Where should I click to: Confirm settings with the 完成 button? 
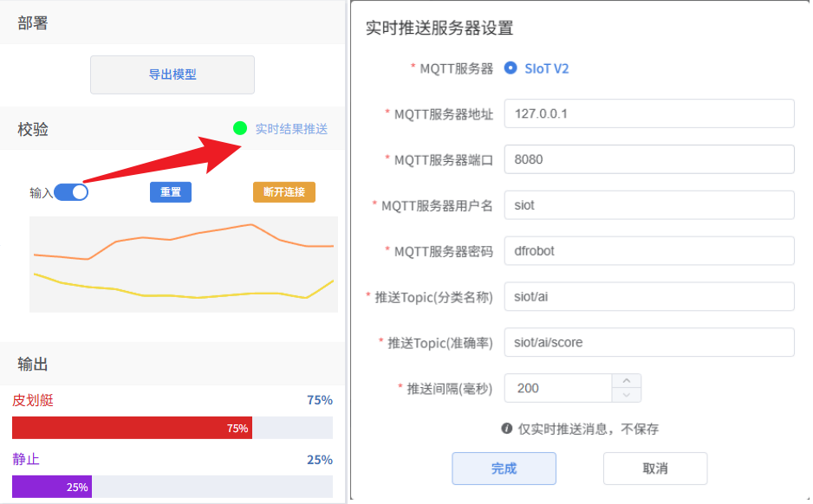tap(504, 468)
